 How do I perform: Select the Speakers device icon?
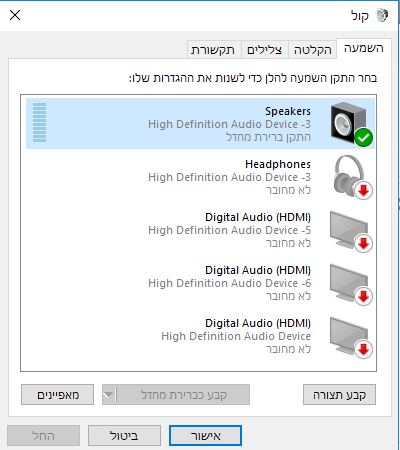349,123
